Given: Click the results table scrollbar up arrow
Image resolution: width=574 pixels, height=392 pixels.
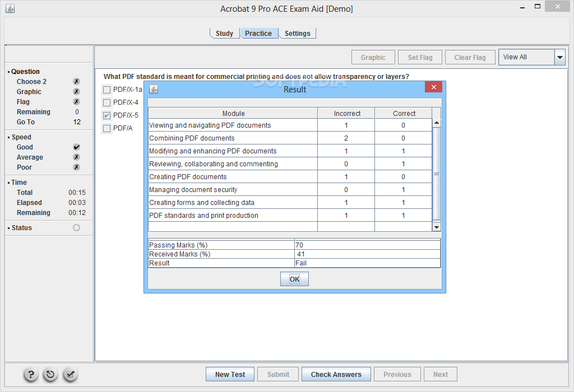Looking at the screenshot, I should point(436,123).
